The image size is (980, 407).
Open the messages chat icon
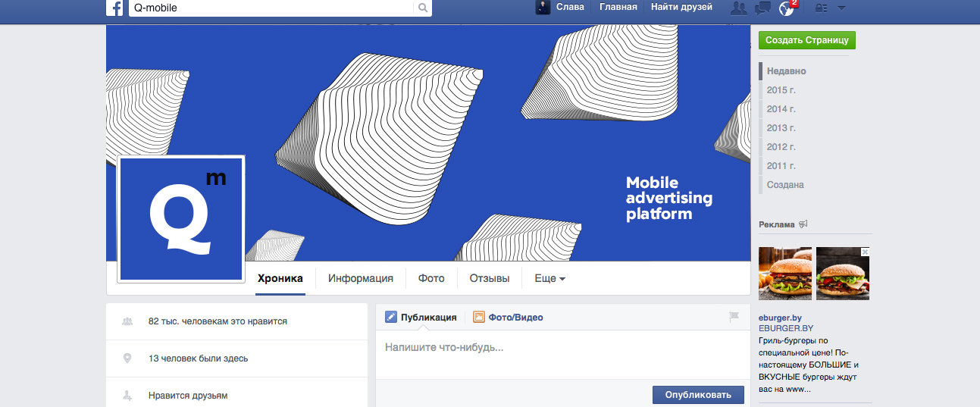[763, 8]
